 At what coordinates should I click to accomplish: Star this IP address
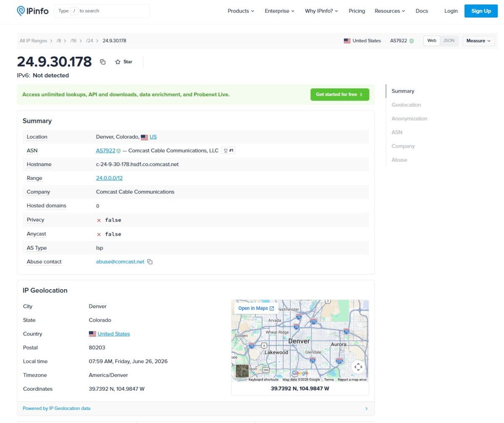click(123, 62)
